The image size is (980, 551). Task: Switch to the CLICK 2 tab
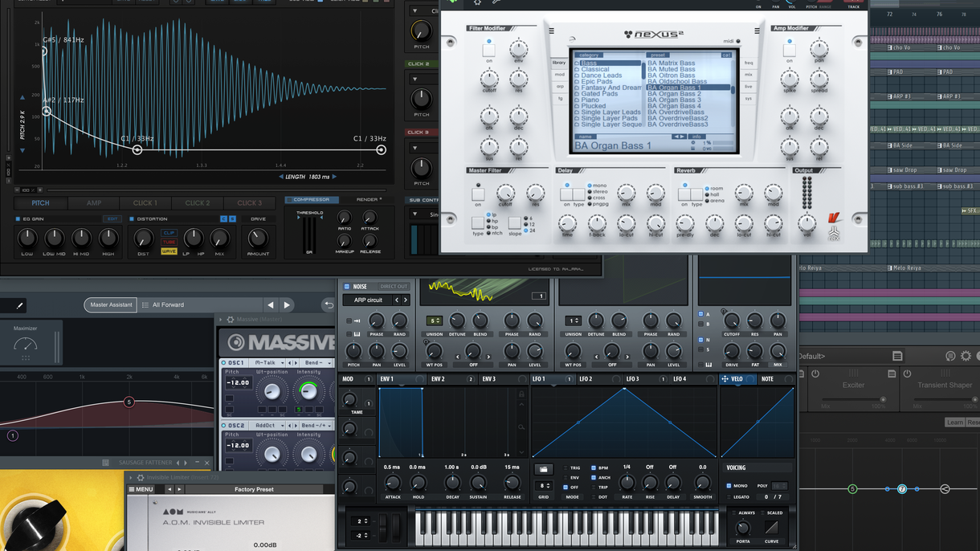[198, 203]
